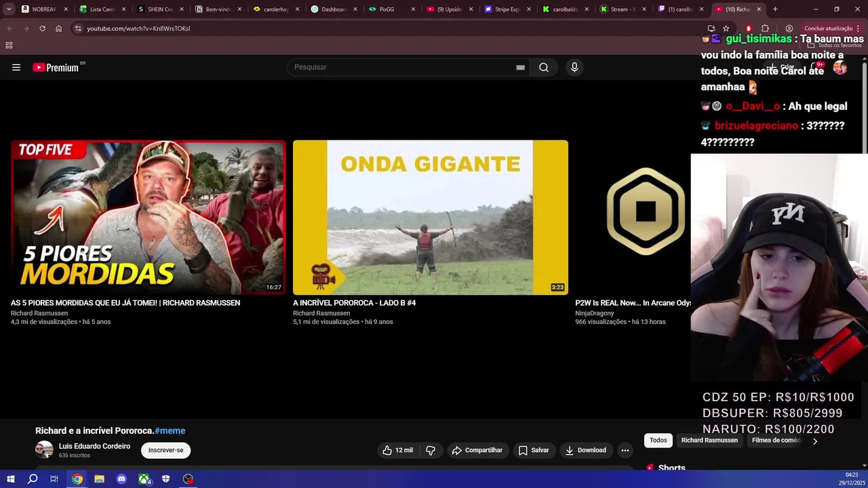Open Luis Eduardo Cordeiro channel name

(94, 446)
